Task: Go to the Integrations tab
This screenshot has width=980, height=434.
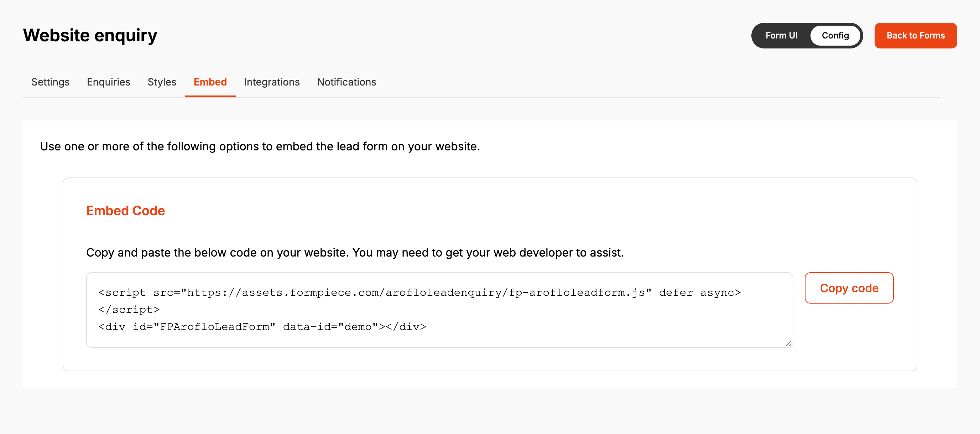Action: (272, 82)
